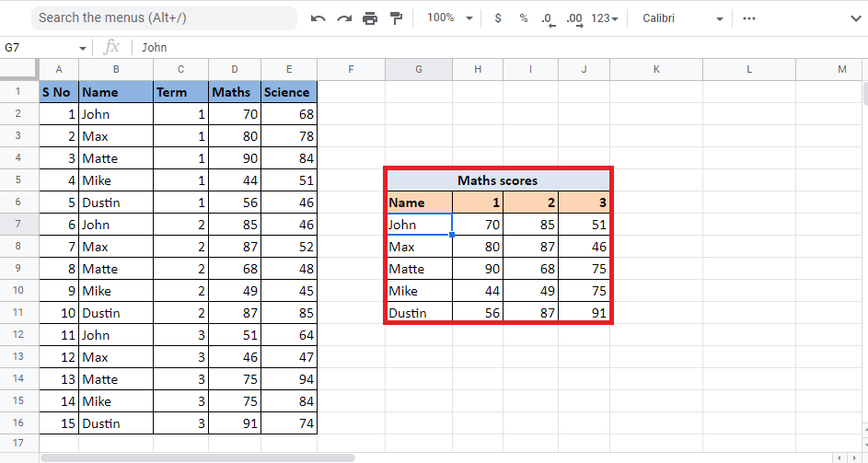This screenshot has height=463, width=868.
Task: Click Science score 94 in row 14
Action: tap(289, 379)
